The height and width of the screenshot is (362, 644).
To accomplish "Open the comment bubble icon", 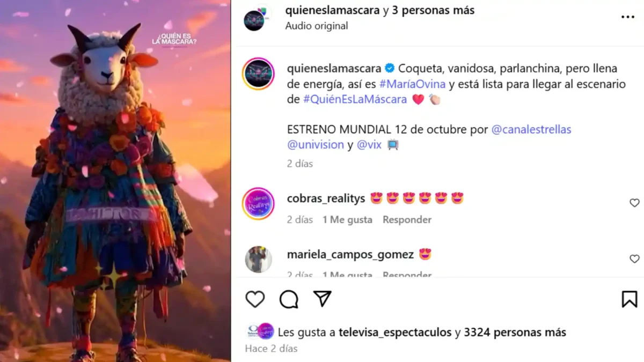I will (x=289, y=299).
